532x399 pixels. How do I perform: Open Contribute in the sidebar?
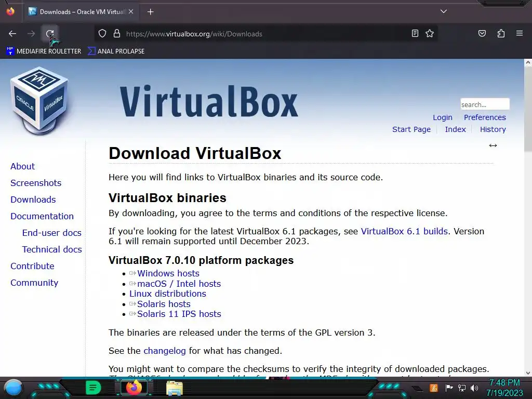[x=32, y=266]
